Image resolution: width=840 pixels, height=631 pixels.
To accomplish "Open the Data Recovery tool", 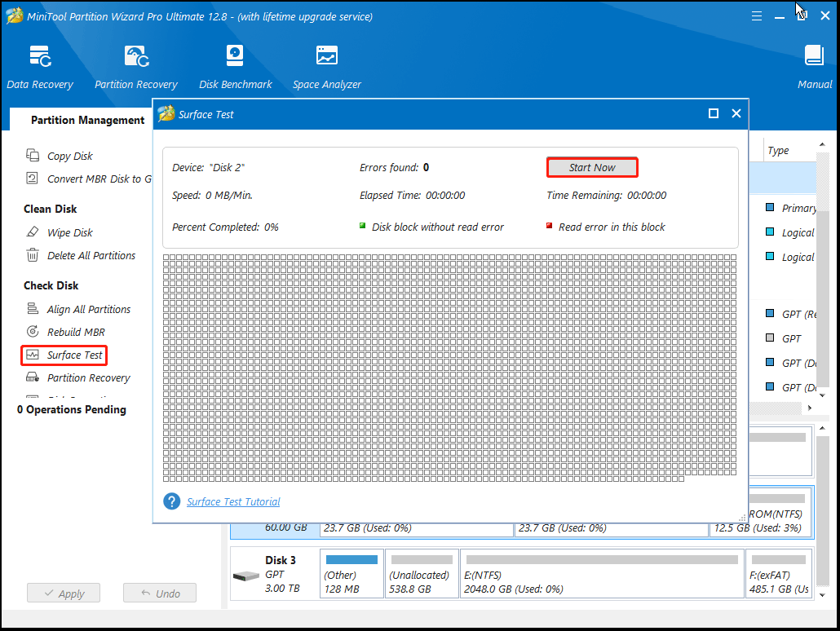I will pos(40,66).
